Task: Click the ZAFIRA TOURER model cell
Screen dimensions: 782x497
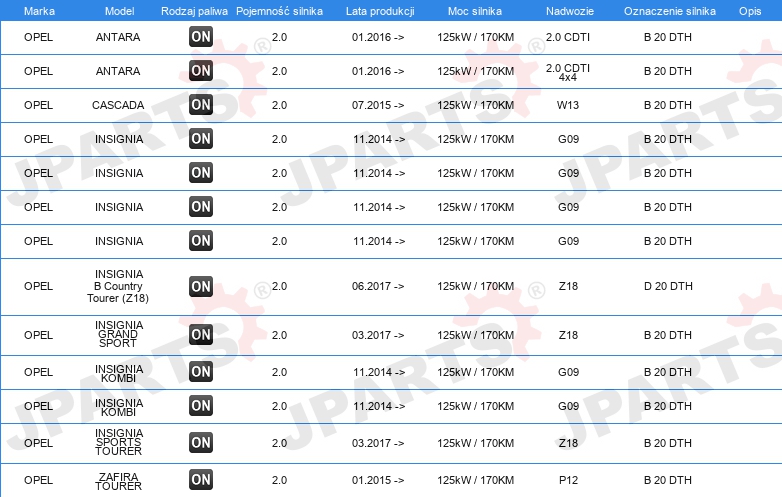Action: pyautogui.click(x=118, y=481)
